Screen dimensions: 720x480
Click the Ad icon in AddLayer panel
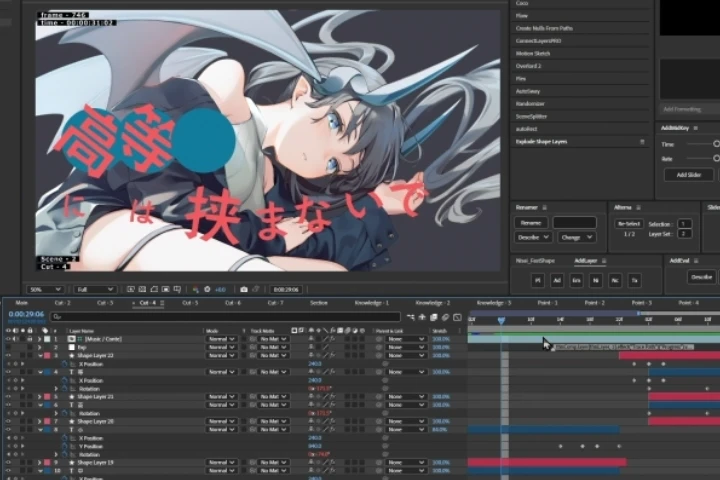557,280
